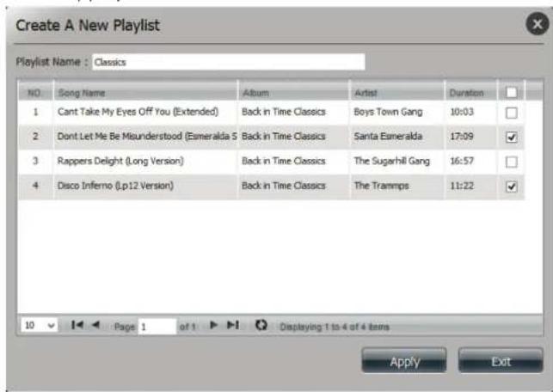The image size is (553, 392).
Task: Select song title Dont Let Me Be Misunderstood
Action: (147, 136)
